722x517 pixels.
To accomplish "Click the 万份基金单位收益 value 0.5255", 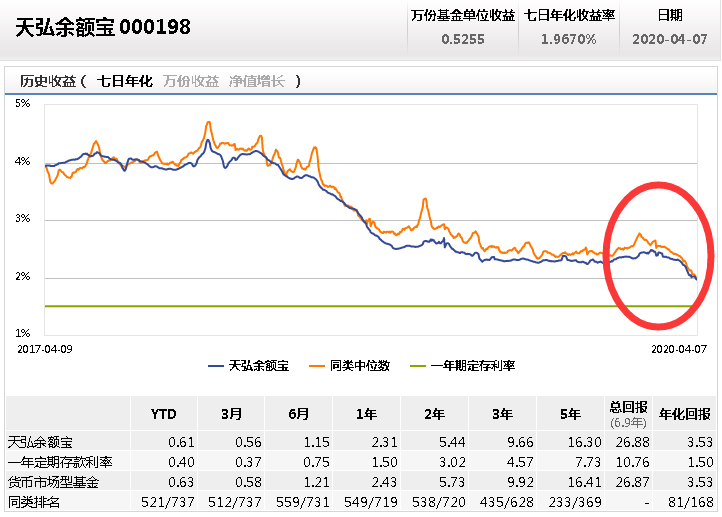I will (x=463, y=39).
